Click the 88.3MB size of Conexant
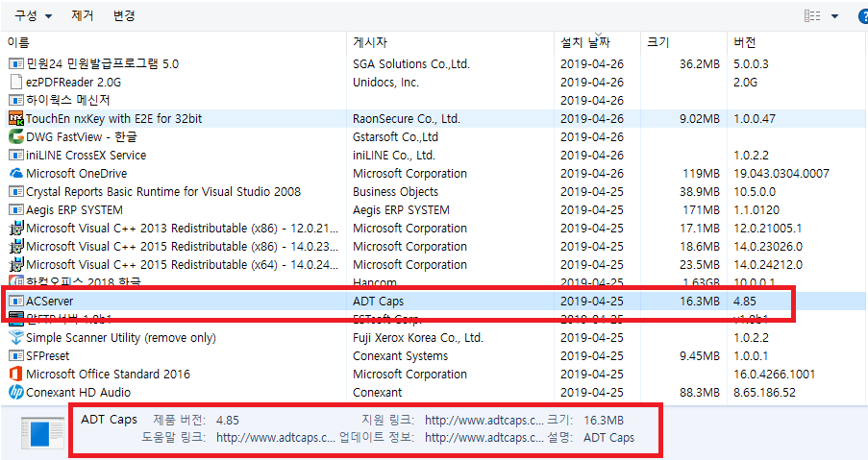The image size is (868, 460). 700,393
